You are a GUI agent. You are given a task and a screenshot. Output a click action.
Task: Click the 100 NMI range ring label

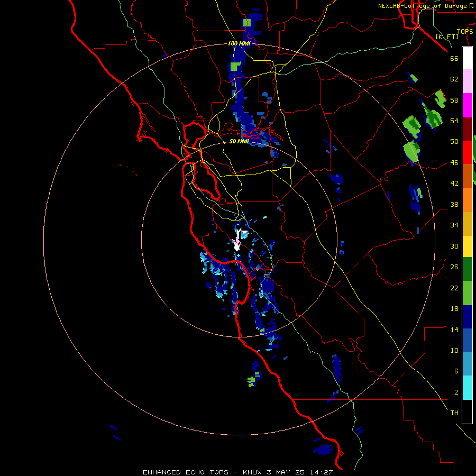click(239, 43)
